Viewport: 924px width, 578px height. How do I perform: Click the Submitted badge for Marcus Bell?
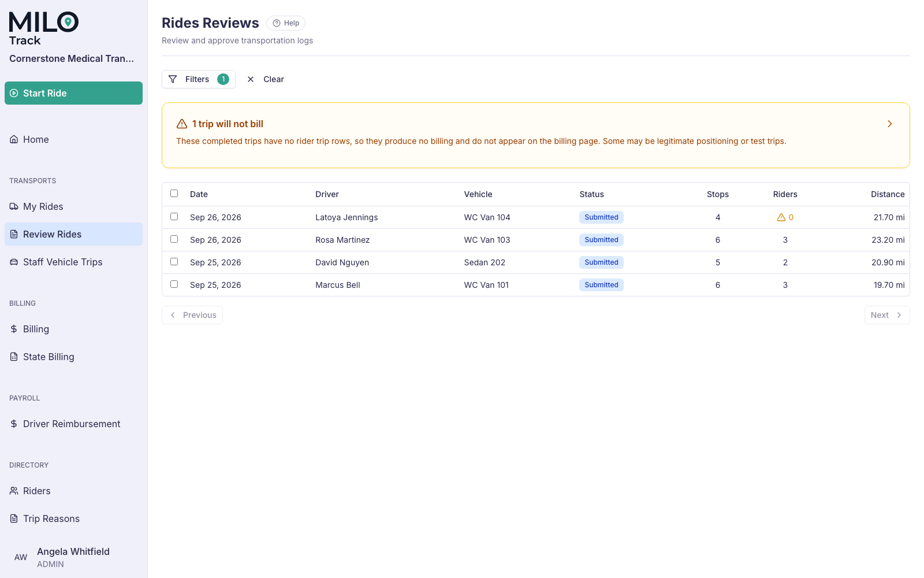pyautogui.click(x=601, y=285)
